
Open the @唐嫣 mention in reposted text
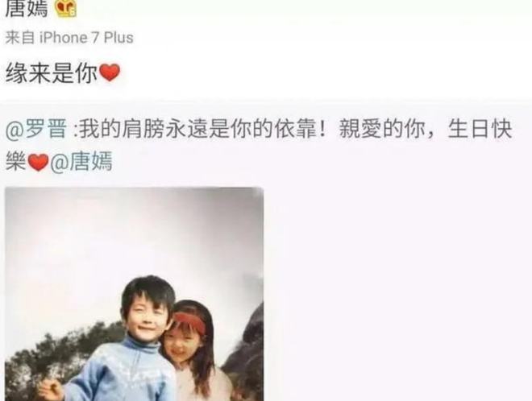click(81, 161)
